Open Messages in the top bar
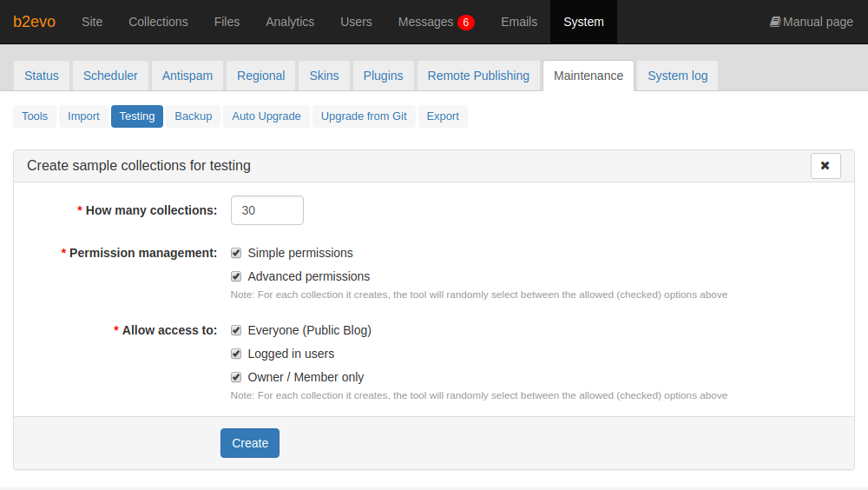 pos(425,22)
